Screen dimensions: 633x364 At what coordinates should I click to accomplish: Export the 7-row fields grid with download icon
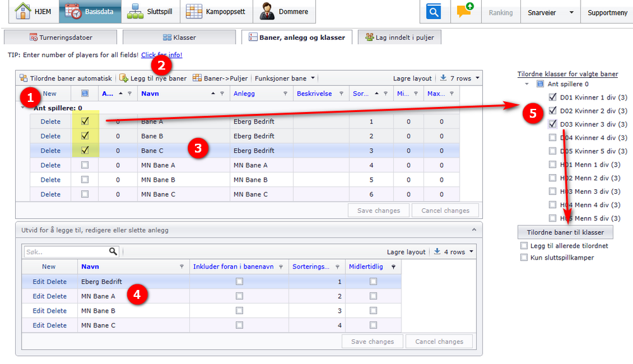(443, 78)
